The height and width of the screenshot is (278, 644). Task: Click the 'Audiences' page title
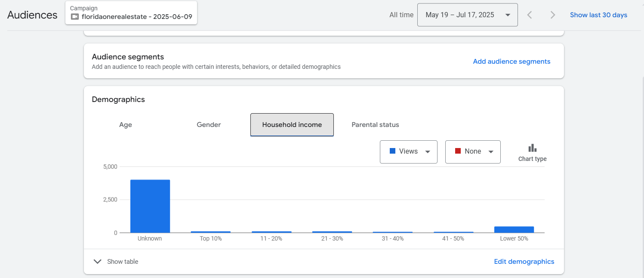tap(32, 15)
